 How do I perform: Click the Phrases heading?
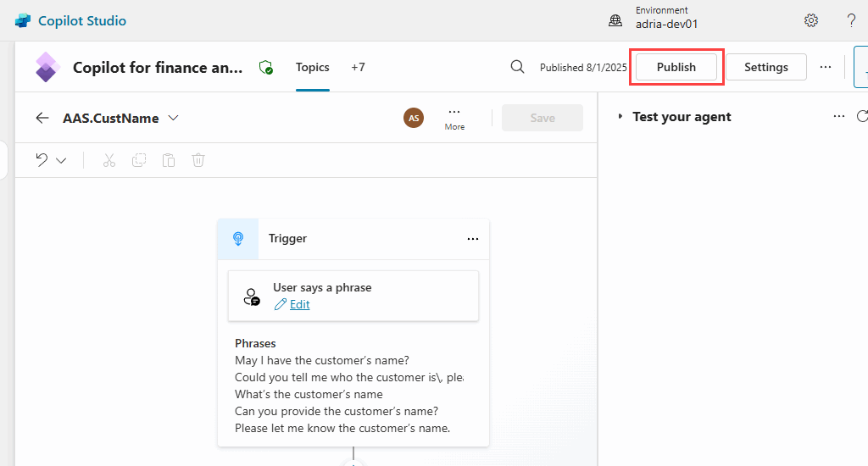(x=255, y=343)
